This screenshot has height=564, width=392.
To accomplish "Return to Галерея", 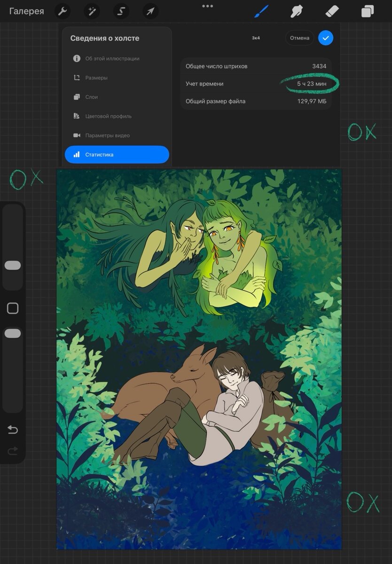I will point(27,11).
